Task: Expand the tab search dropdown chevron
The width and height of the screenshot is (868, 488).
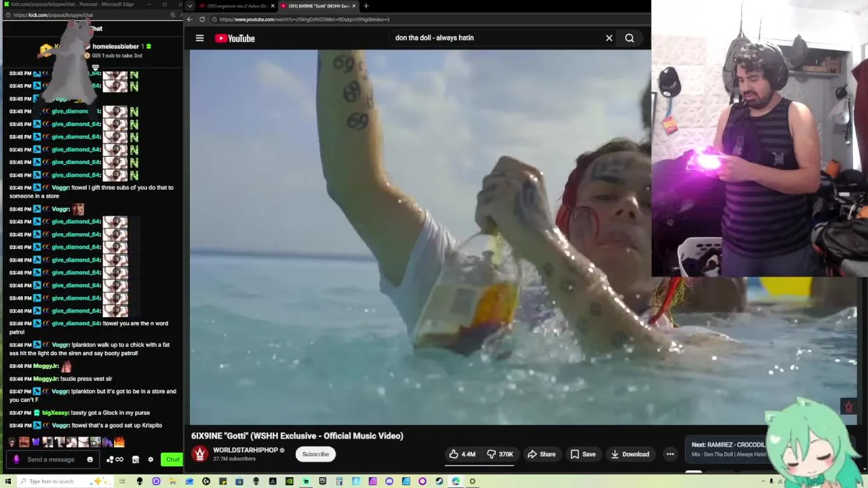Action: point(190,6)
